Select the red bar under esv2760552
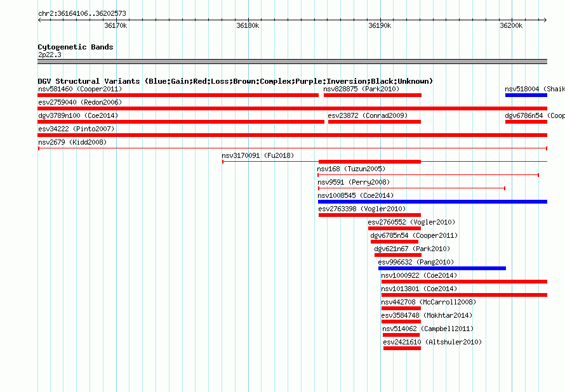 coord(395,228)
